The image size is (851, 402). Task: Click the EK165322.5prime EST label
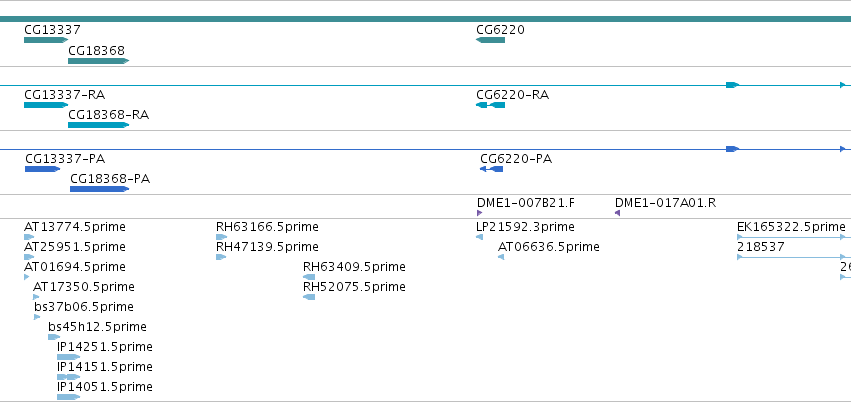point(791,227)
